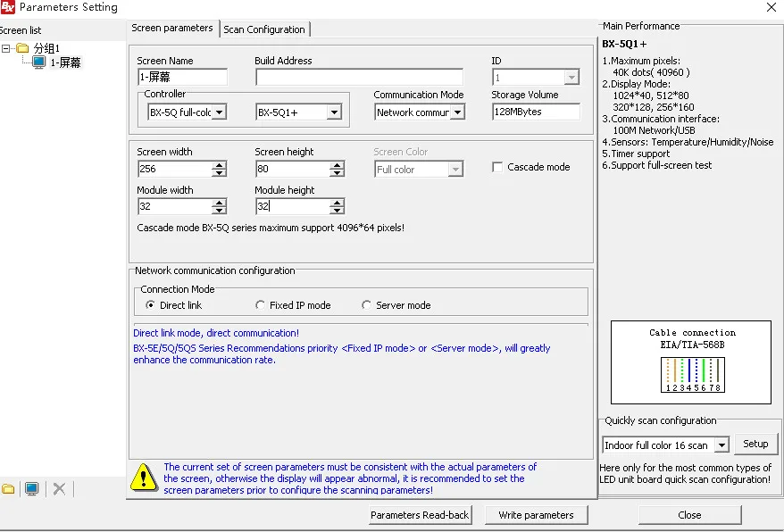Click the Parameters Read-back button
The height and width of the screenshot is (532, 784).
click(x=420, y=515)
